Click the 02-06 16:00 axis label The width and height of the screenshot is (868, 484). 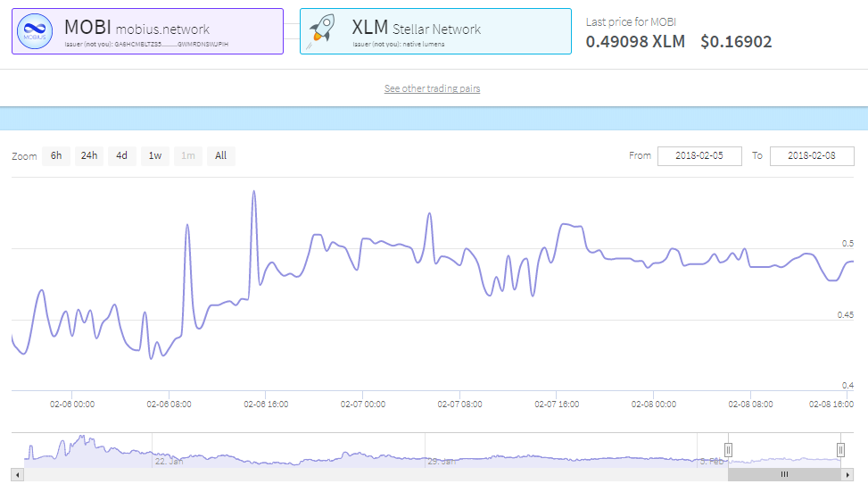pyautogui.click(x=266, y=405)
